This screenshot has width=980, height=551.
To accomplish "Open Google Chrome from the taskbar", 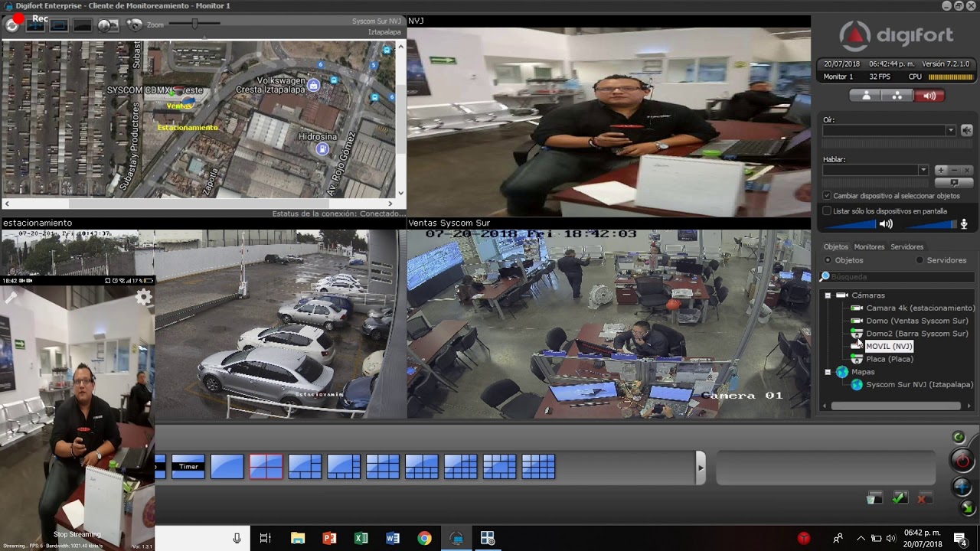I will coord(424,539).
